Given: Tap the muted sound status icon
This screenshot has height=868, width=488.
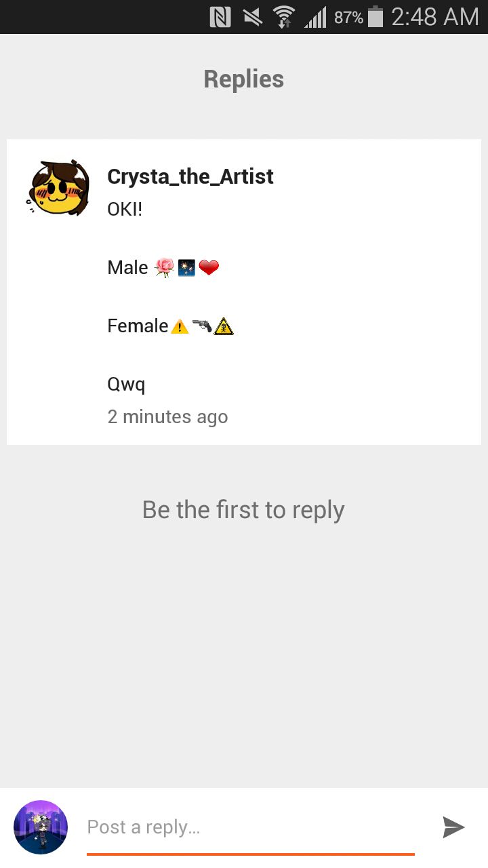Looking at the screenshot, I should [x=253, y=17].
